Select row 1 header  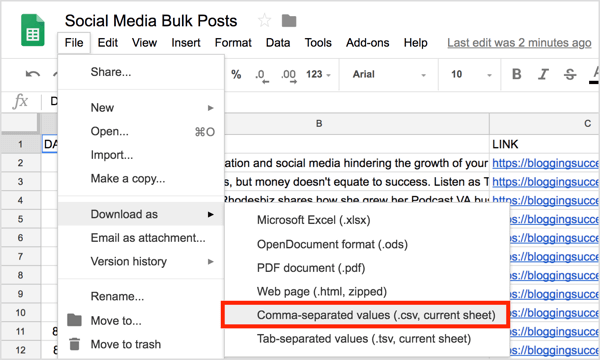(x=20, y=144)
